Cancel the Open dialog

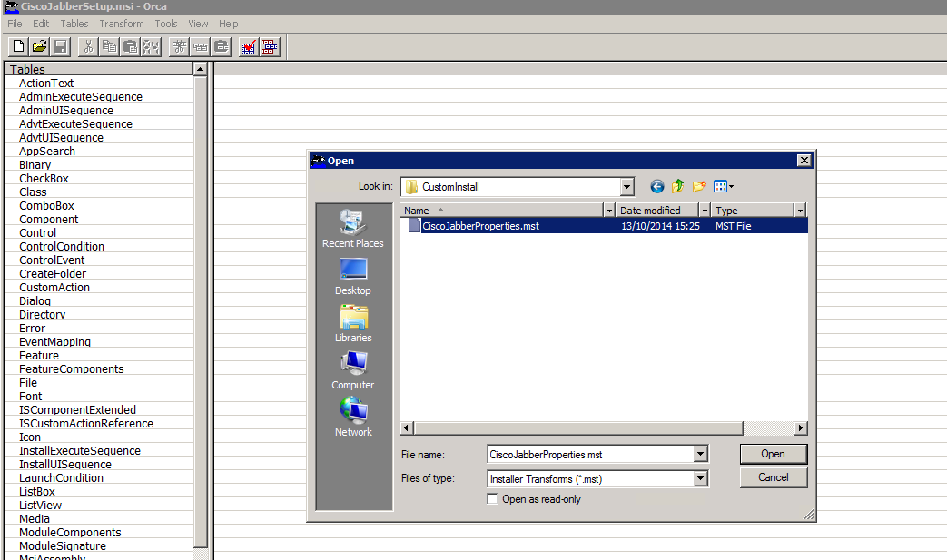(773, 477)
